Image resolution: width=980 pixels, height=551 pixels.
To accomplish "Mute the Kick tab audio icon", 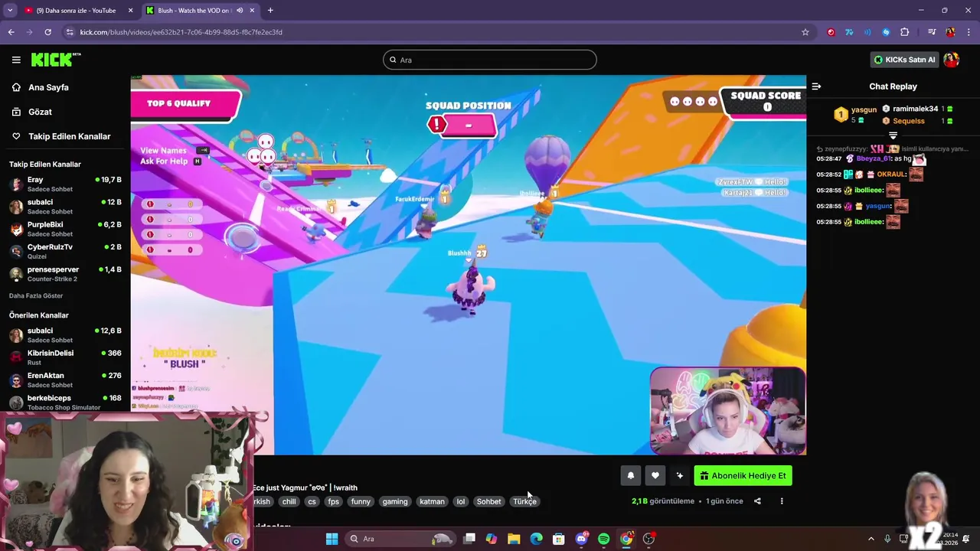I will coord(240,10).
